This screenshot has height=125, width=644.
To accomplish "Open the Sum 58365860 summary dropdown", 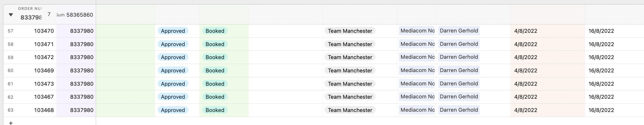I will tap(75, 15).
